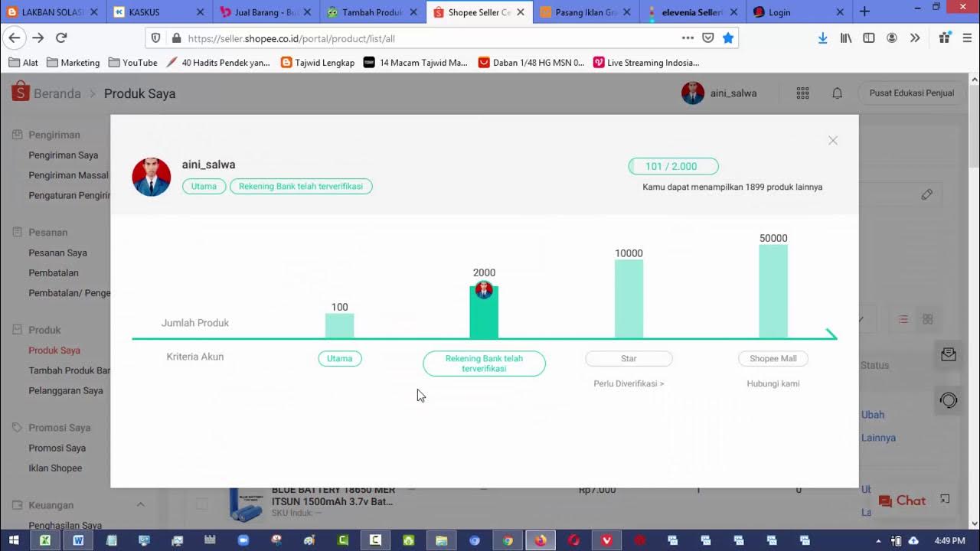The image size is (980, 551).
Task: Click the 101 / 2.000 product count pill
Action: pyautogui.click(x=673, y=166)
